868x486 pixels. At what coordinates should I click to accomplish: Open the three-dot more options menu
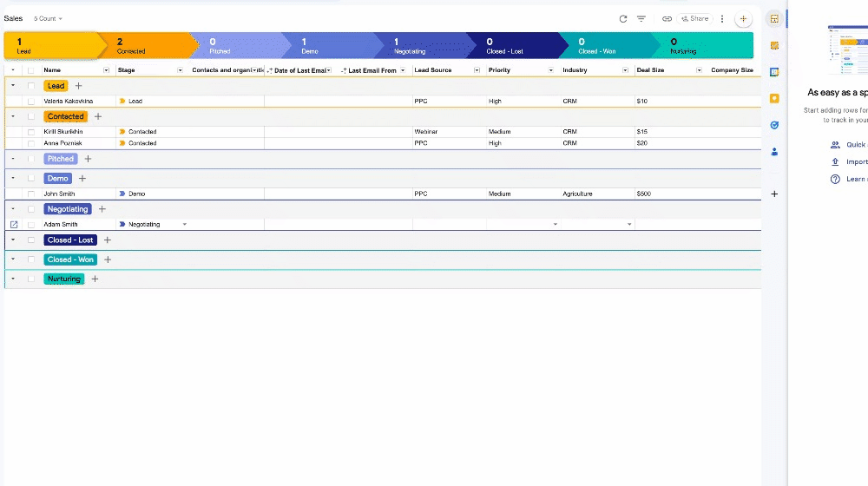[722, 19]
